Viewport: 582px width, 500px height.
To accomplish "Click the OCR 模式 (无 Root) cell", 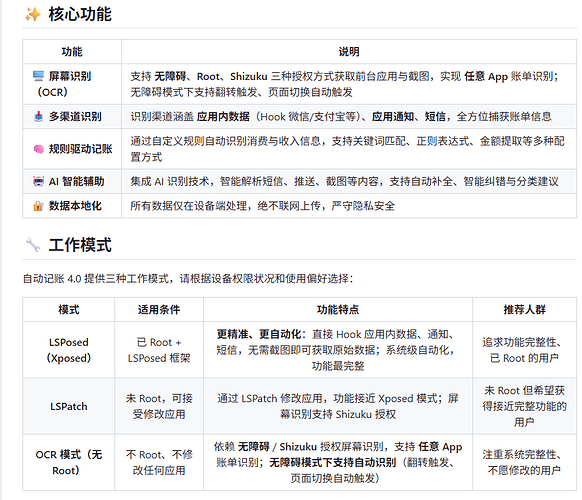I will point(69,463).
